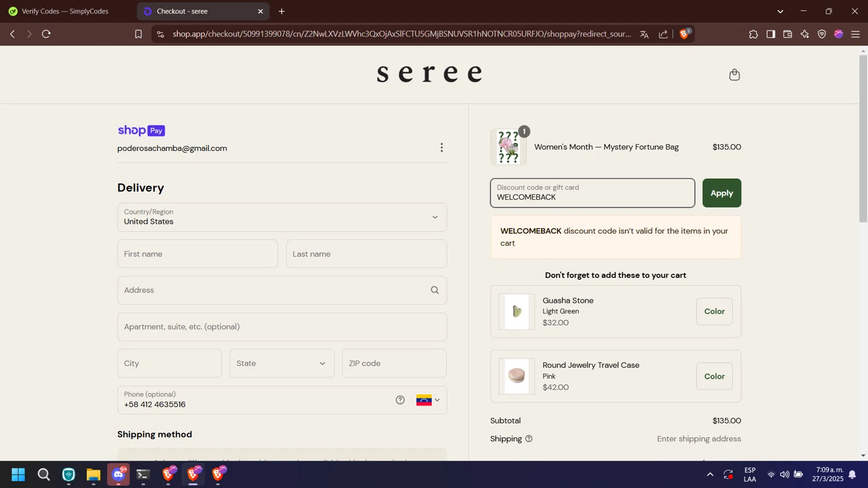Screen dimensions: 868x488
Task: Open the volume speaker tray icon
Action: tap(785, 475)
